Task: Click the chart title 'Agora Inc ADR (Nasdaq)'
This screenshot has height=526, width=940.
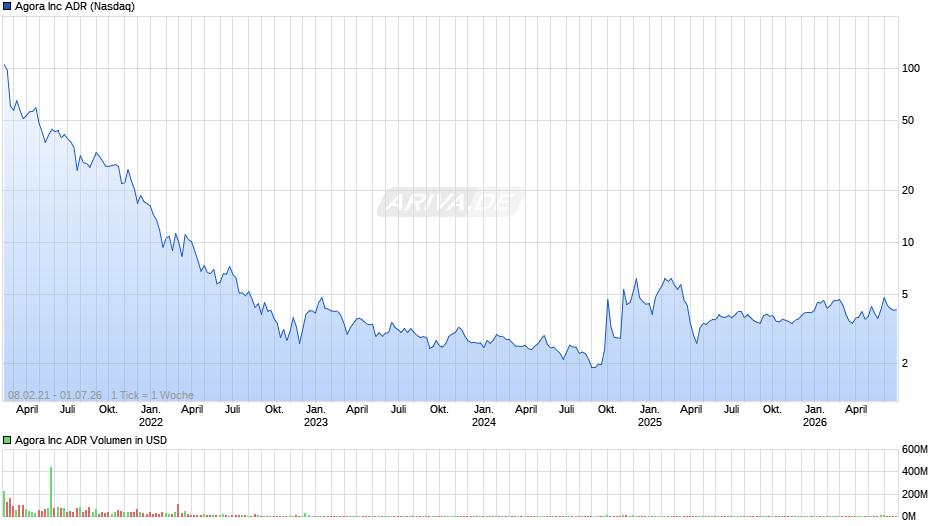Action: click(75, 7)
